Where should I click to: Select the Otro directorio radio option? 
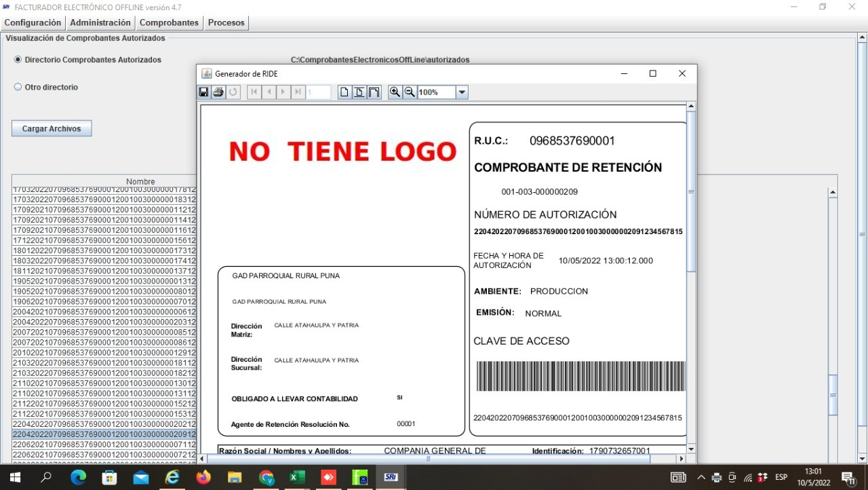click(18, 87)
